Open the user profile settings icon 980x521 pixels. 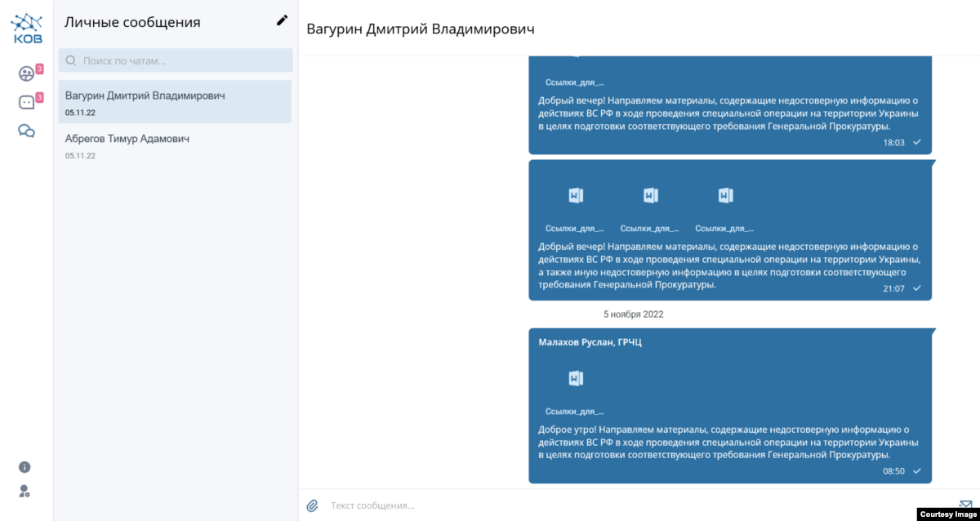coord(24,491)
